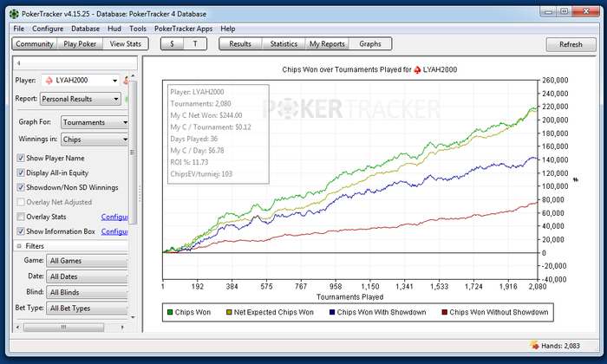Screen dimensions: 607x364
Task: Open the File menu
Action: coord(18,29)
